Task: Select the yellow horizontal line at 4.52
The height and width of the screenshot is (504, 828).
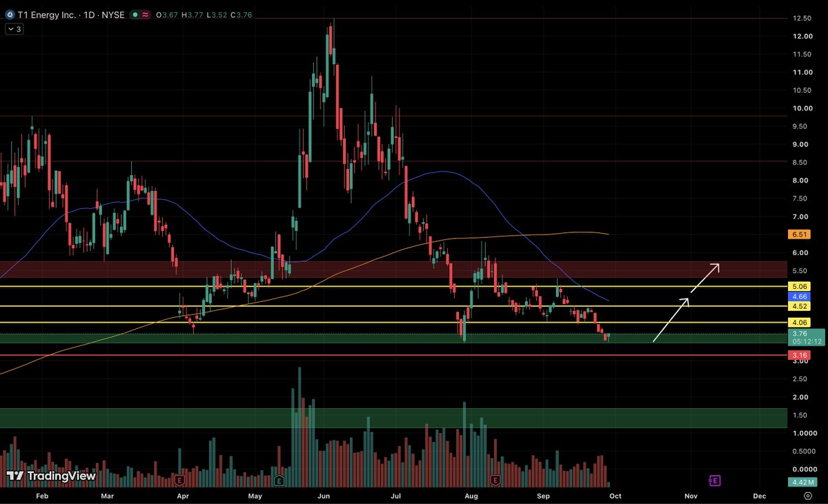Action: (393, 305)
